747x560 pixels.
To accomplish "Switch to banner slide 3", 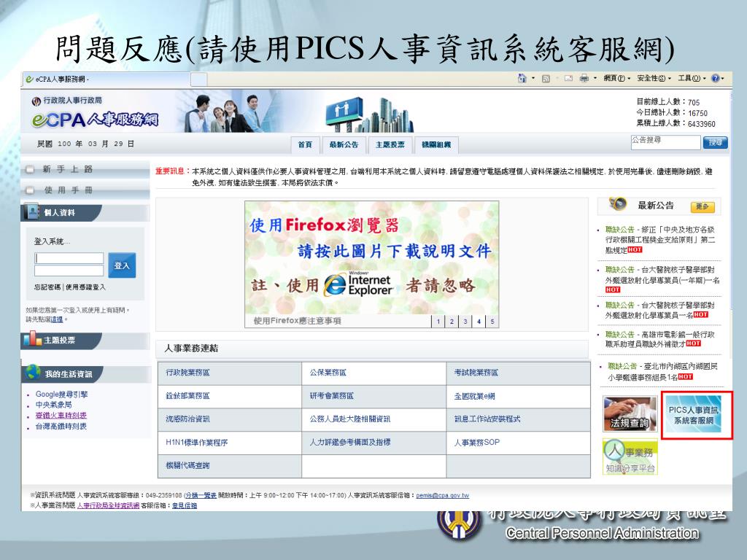I will pos(465,322).
